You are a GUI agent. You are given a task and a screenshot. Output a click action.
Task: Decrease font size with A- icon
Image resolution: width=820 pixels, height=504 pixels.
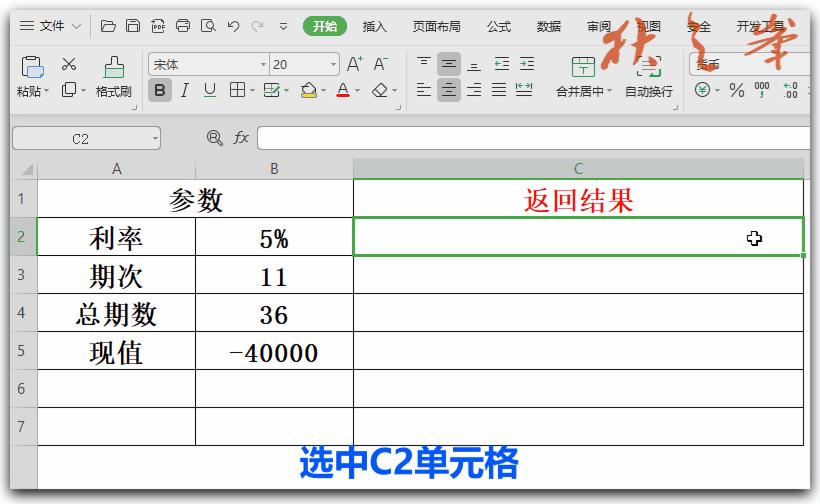(x=380, y=64)
